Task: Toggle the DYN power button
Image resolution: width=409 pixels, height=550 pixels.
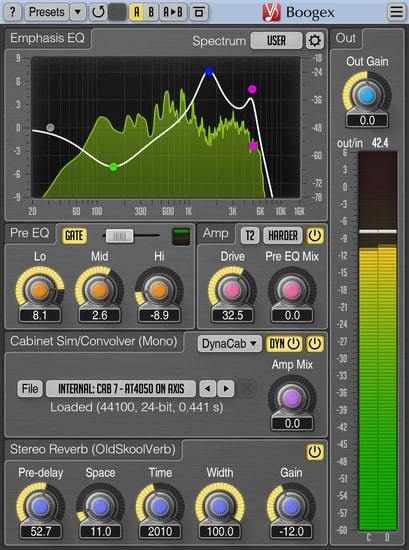Action: pos(284,344)
